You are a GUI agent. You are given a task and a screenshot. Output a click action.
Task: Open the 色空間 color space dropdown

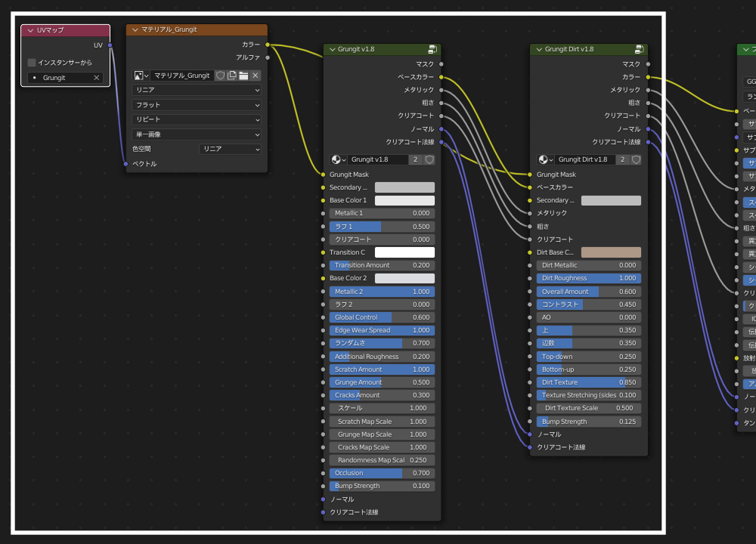pyautogui.click(x=230, y=149)
